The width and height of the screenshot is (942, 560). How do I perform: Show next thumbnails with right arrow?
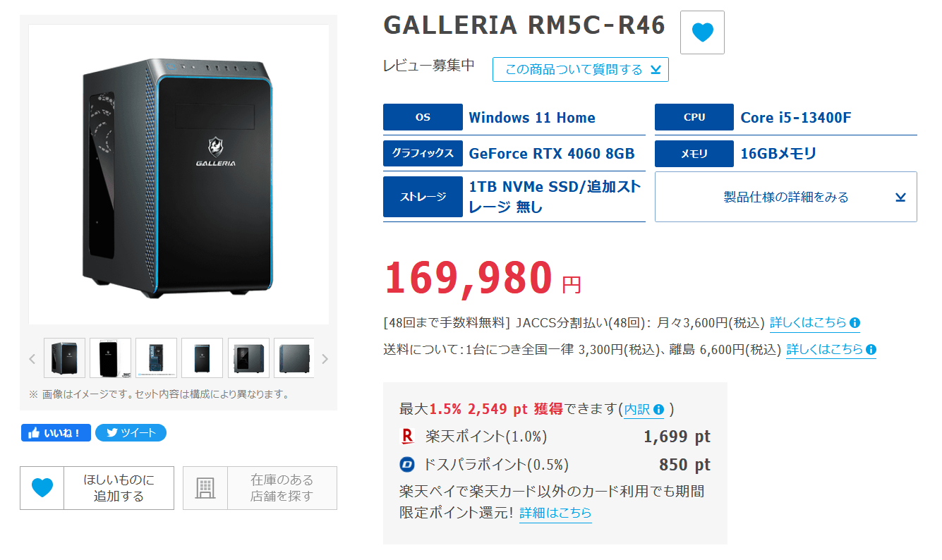click(x=325, y=359)
